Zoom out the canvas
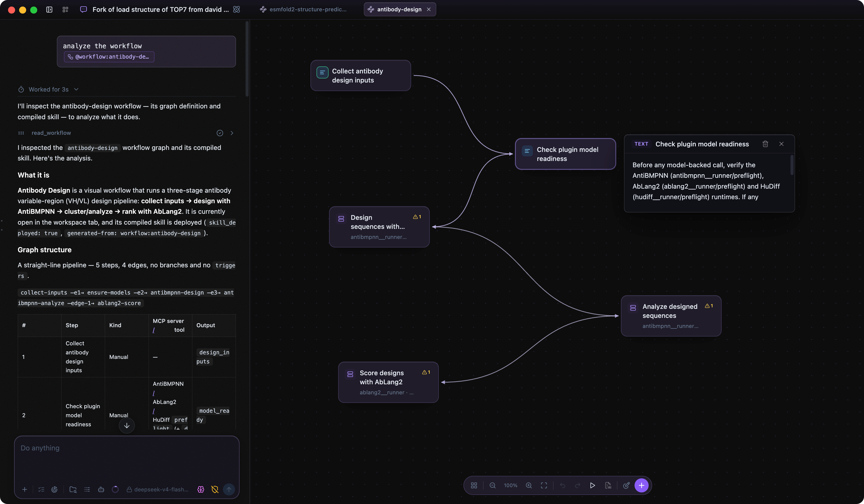The image size is (864, 504). click(x=493, y=485)
